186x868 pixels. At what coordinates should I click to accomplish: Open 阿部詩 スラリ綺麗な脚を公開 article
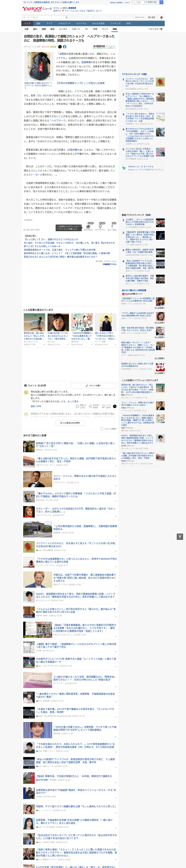[76, 806]
